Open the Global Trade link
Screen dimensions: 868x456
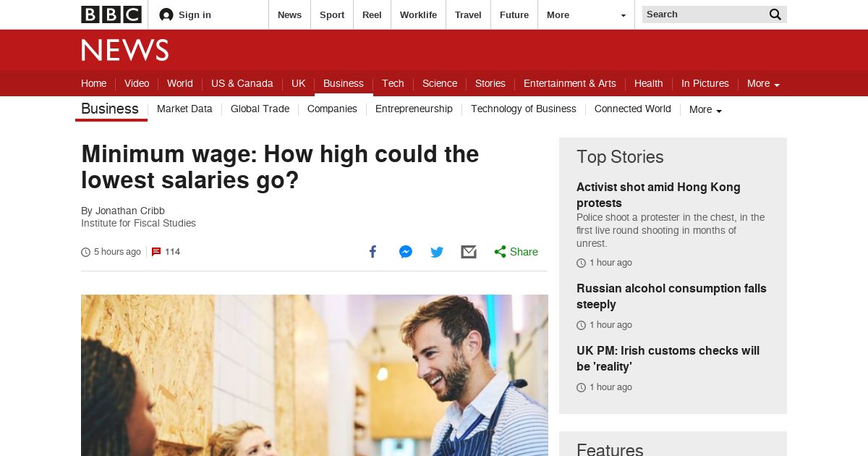click(x=260, y=109)
